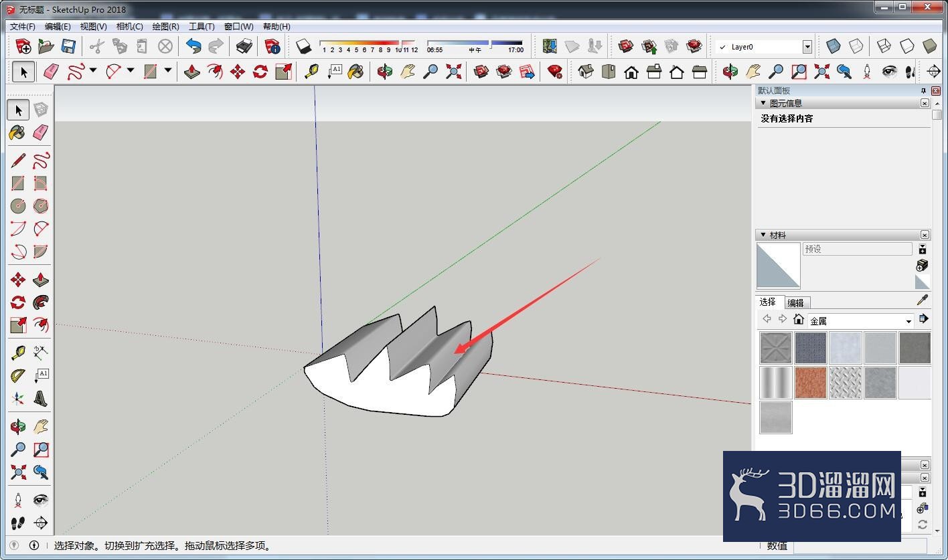948x560 pixels.
Task: Click the 数值 measurements box
Action: (x=860, y=546)
